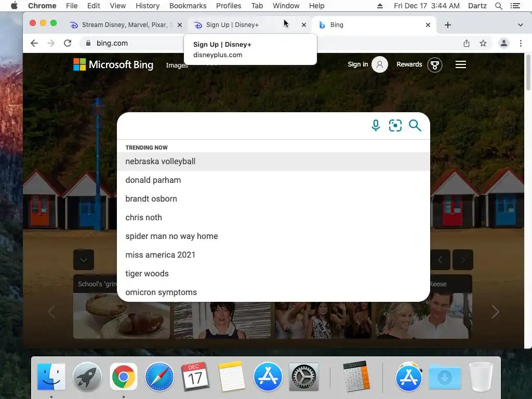532x399 pixels.
Task: Click the magnifier search button in Bing
Action: point(415,126)
